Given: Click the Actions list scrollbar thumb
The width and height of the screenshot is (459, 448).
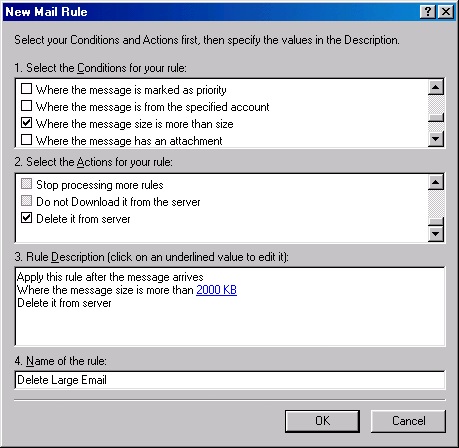Looking at the screenshot, I should (x=436, y=222).
